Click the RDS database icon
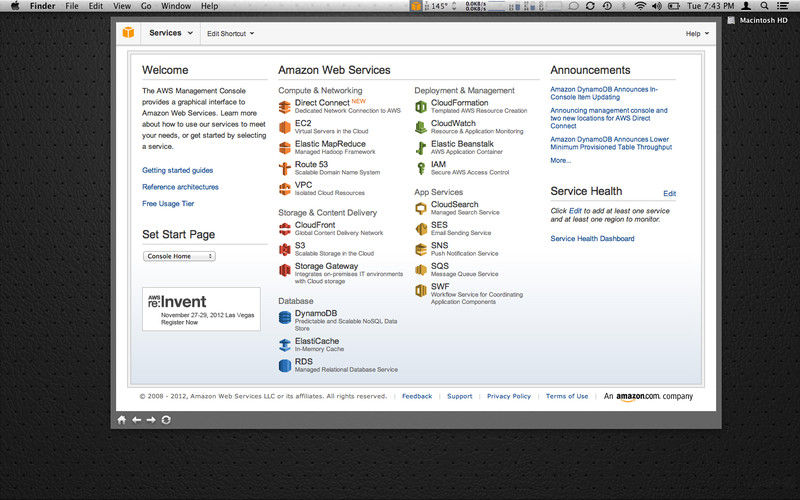Image resolution: width=800 pixels, height=500 pixels. 285,365
